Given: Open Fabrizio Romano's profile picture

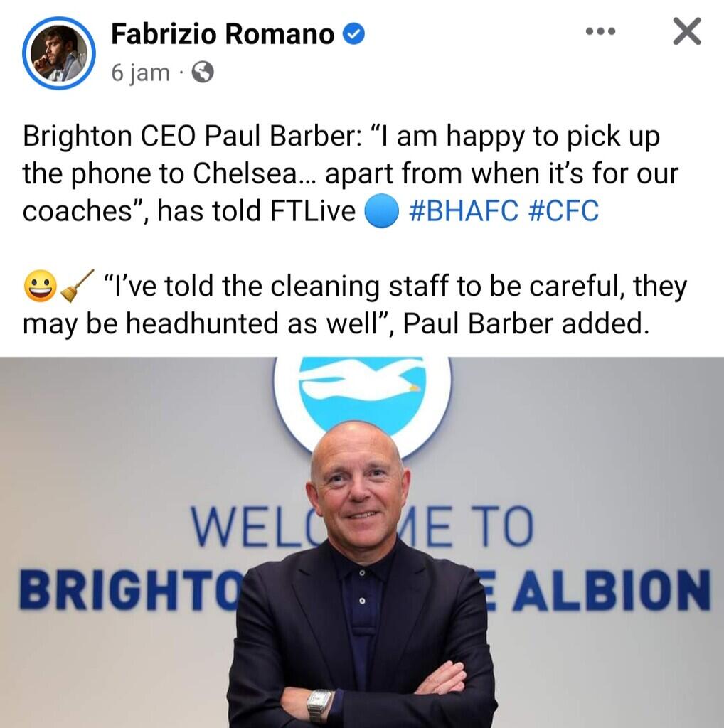Looking at the screenshot, I should [x=59, y=53].
